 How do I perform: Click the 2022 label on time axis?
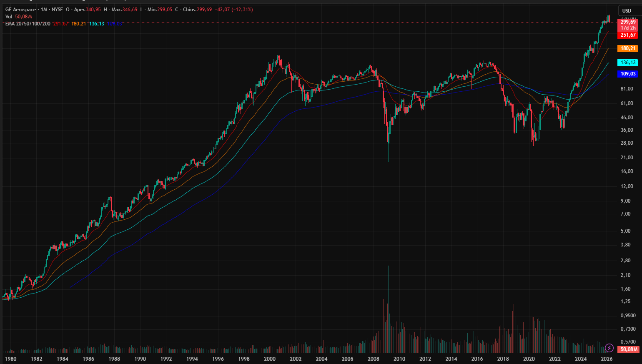click(x=555, y=359)
